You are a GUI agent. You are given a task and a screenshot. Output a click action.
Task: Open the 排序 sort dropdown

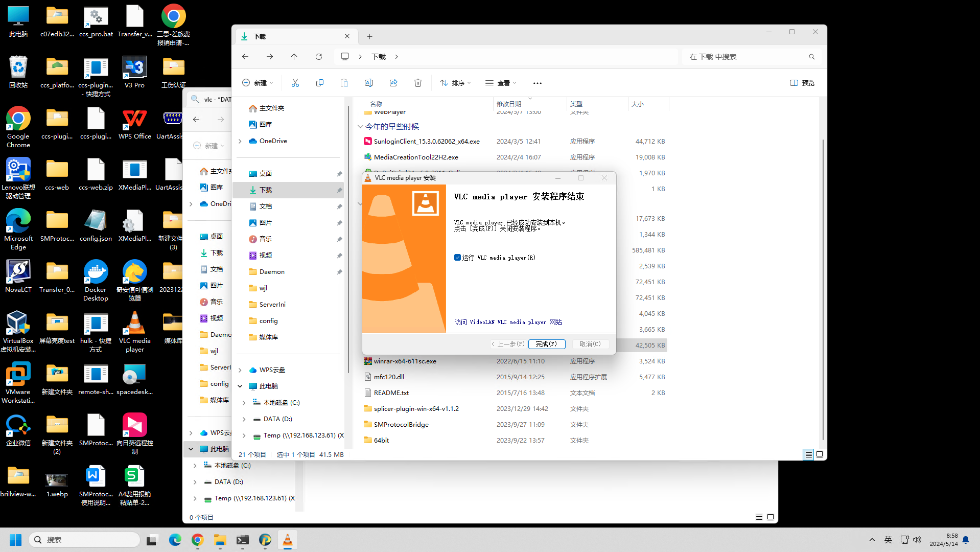point(456,83)
